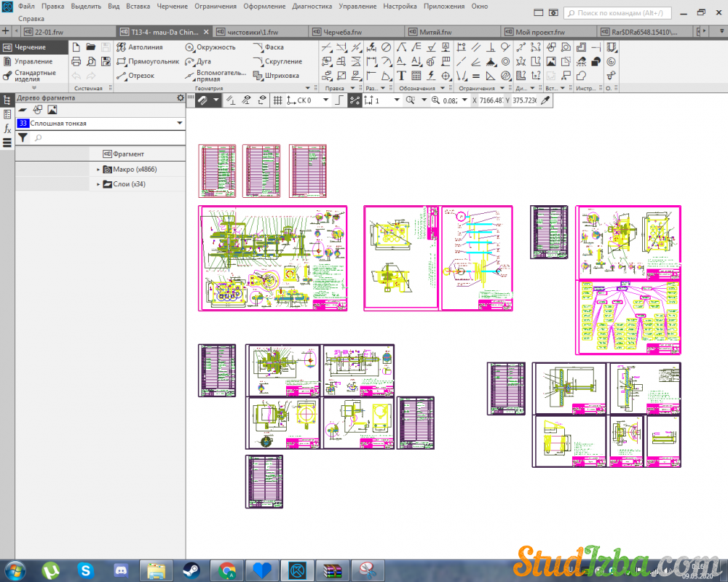Expand the Макро (x4866) tree node
The height and width of the screenshot is (582, 728).
98,170
